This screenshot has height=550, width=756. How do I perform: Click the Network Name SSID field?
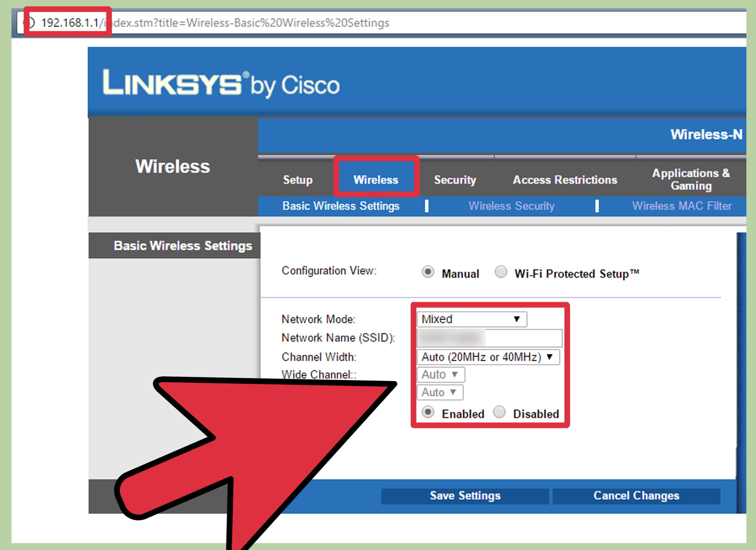489,338
